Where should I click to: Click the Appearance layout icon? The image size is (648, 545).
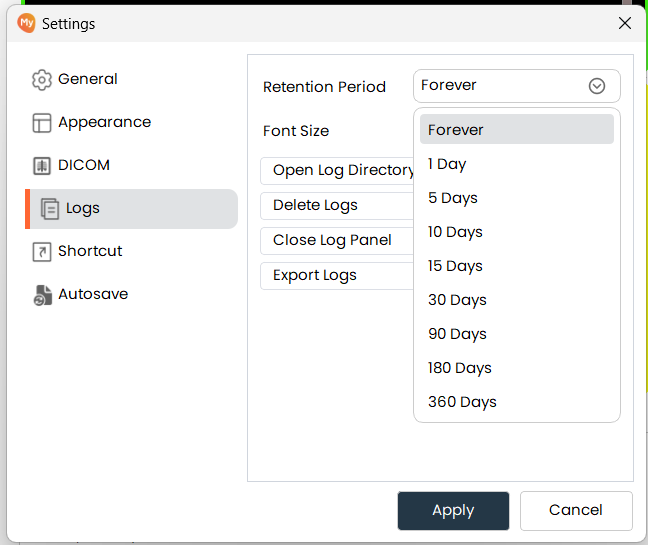point(41,123)
